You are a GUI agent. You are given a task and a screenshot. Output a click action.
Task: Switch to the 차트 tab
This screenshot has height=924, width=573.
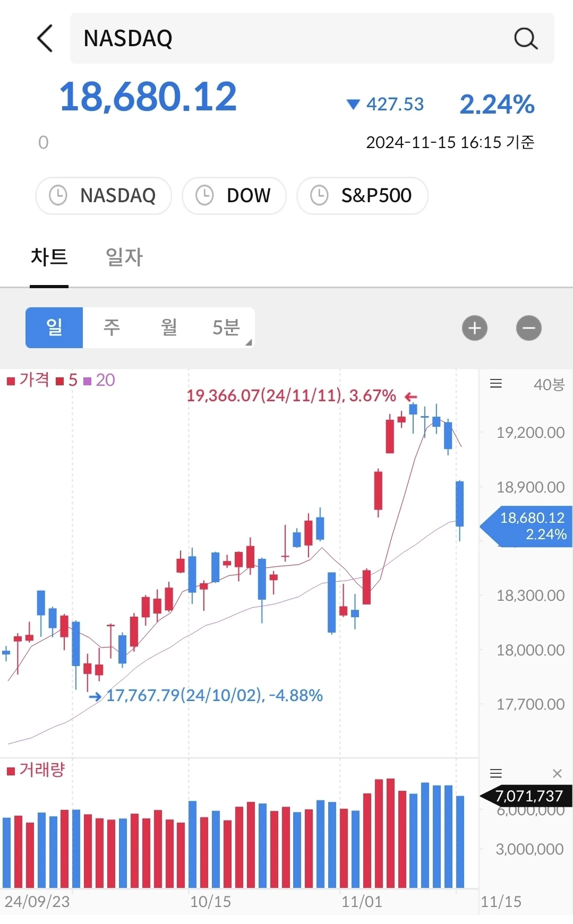point(49,257)
